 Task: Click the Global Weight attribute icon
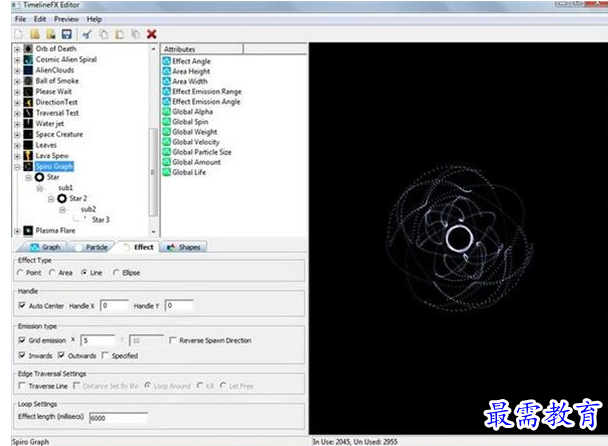click(167, 131)
